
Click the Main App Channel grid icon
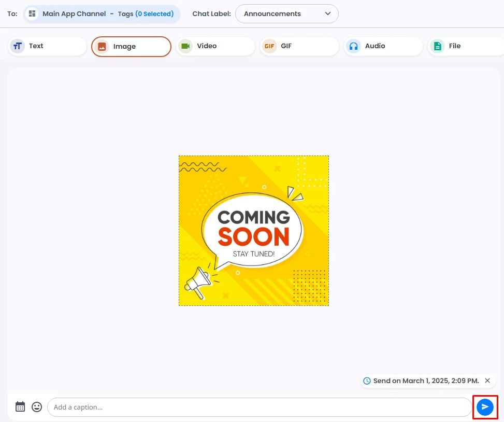point(32,14)
